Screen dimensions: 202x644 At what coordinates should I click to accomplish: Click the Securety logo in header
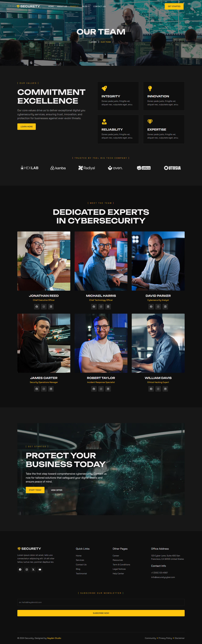(x=28, y=6)
